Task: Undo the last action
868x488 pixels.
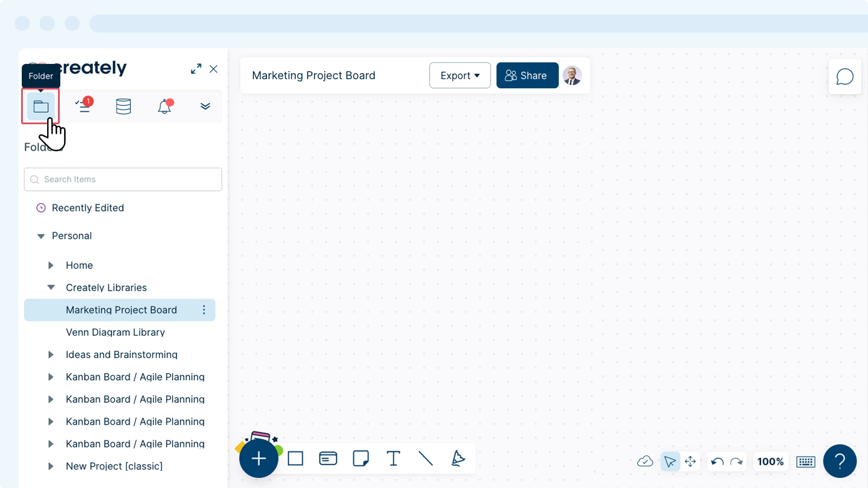Action: (717, 461)
